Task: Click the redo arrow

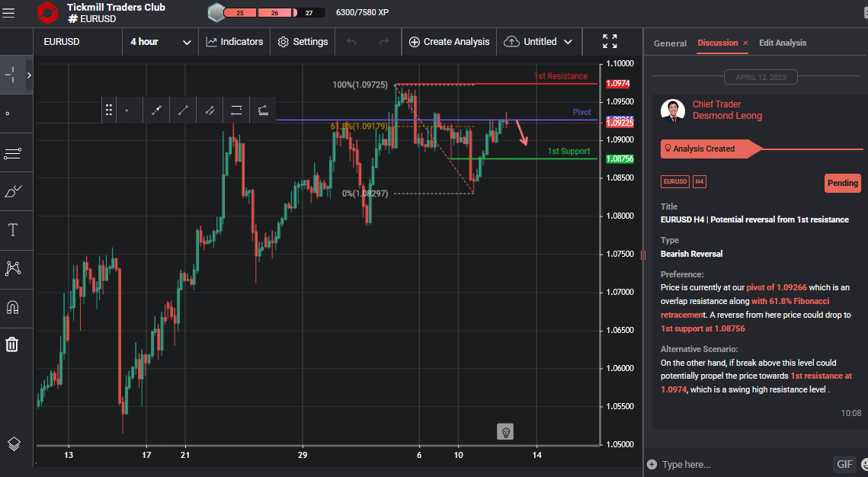Action: (x=383, y=42)
